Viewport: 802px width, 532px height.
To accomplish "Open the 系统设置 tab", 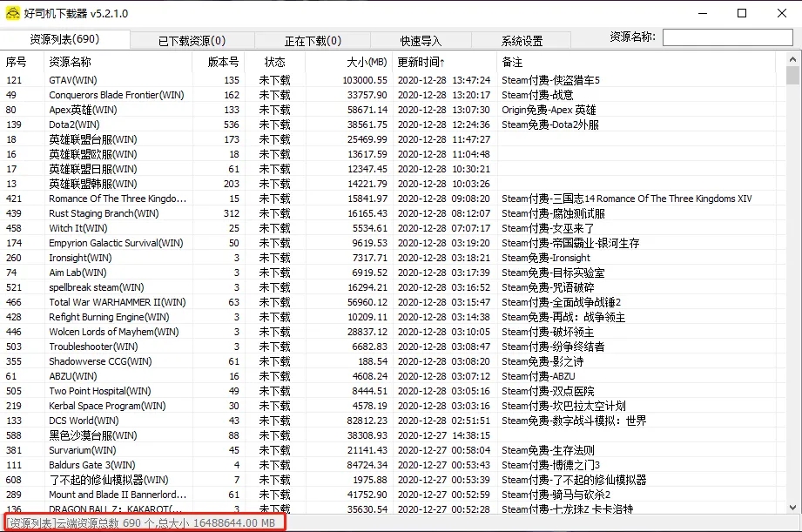I will (x=522, y=40).
